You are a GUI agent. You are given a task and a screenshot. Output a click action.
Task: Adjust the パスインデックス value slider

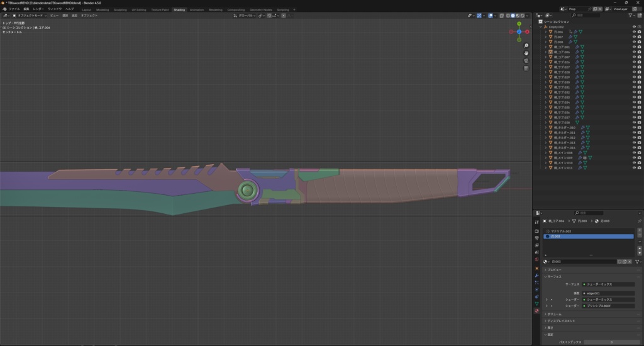point(611,342)
